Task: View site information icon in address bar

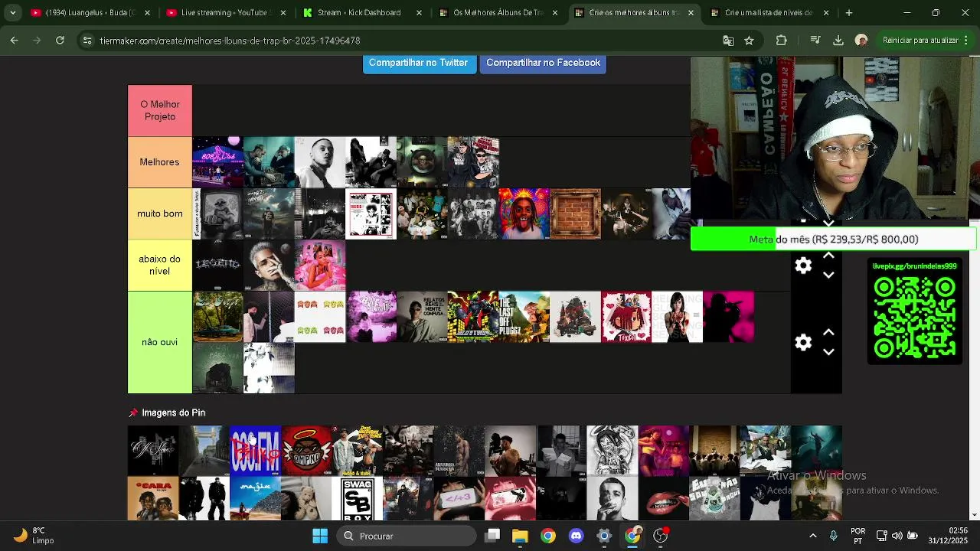Action: pyautogui.click(x=87, y=41)
